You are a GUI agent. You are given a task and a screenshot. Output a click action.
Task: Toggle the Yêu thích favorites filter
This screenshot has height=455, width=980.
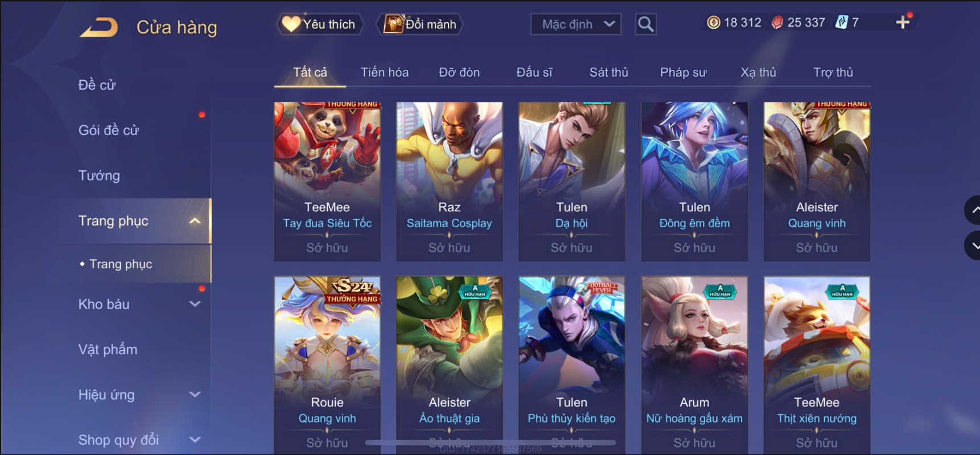320,24
